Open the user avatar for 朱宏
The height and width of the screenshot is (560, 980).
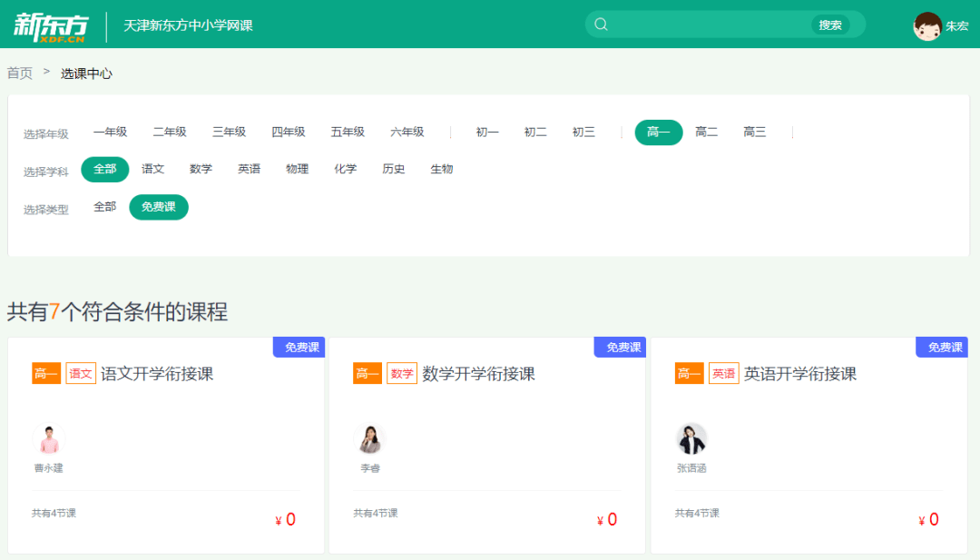point(926,26)
